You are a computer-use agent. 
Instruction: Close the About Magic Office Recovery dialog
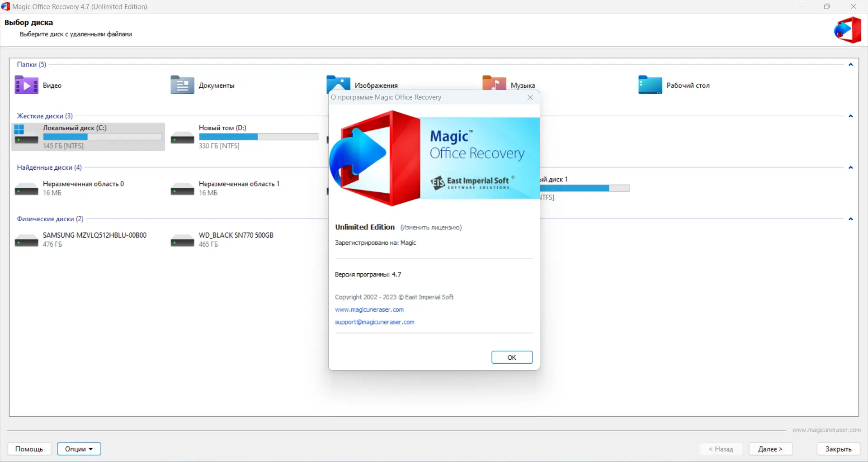click(530, 97)
